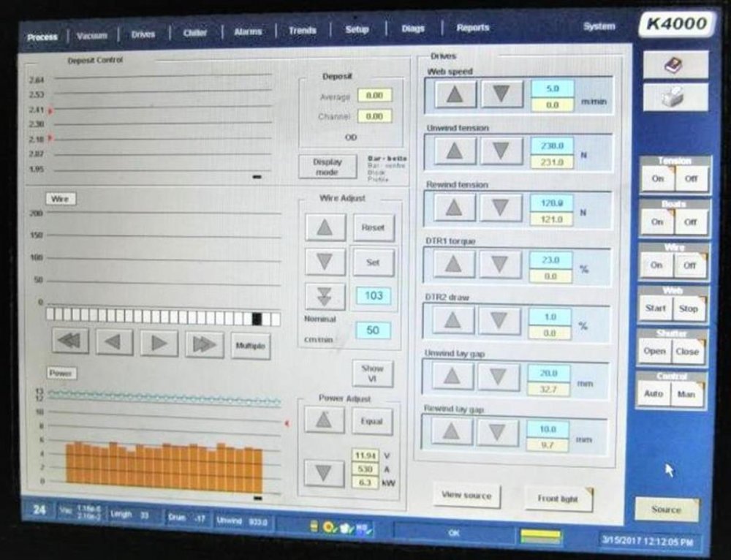Screen dimensions: 731x560
Task: Click the View source button
Action: (466, 496)
